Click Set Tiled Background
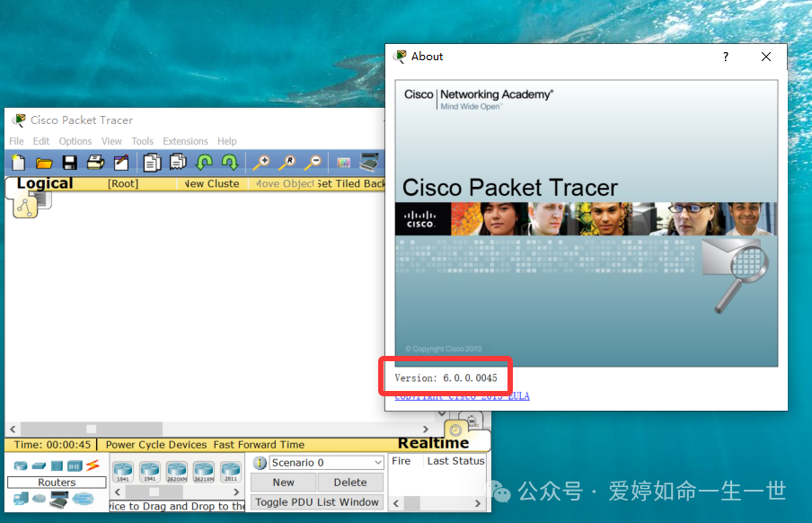The image size is (812, 523). [351, 183]
